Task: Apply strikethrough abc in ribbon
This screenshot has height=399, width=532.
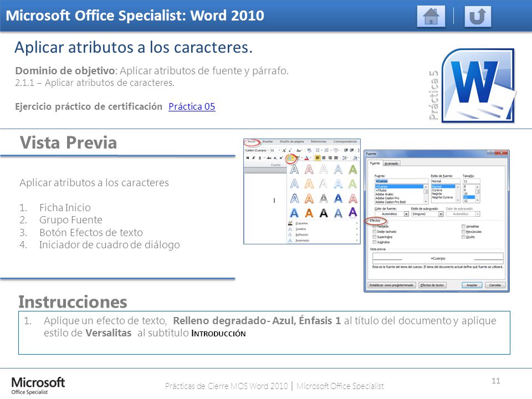Action: (x=269, y=158)
